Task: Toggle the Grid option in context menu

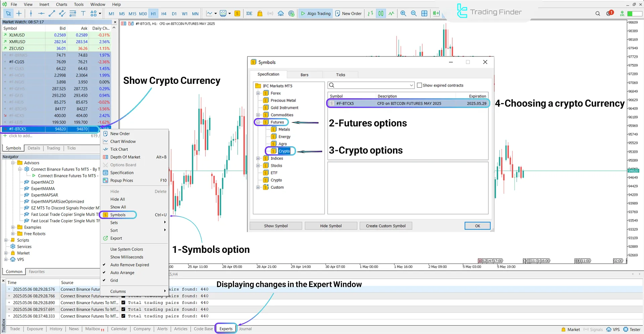Action: (114, 280)
